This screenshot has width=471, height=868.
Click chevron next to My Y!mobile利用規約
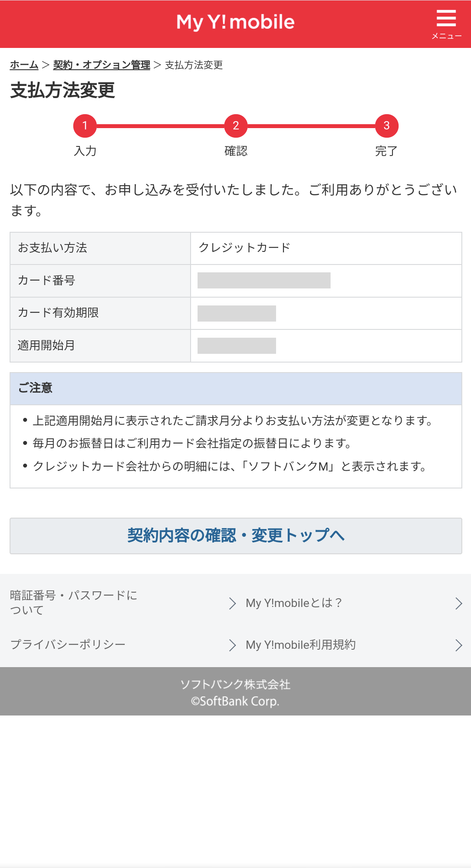coord(458,645)
